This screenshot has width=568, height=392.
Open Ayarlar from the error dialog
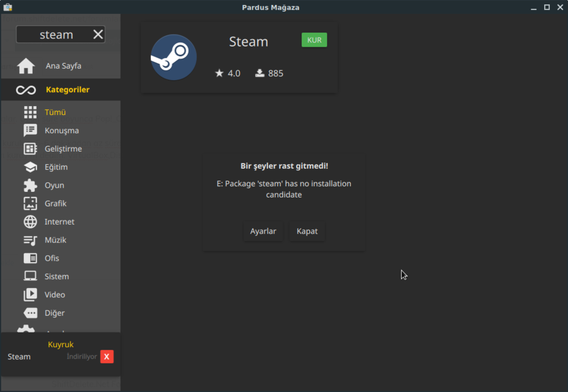point(263,231)
